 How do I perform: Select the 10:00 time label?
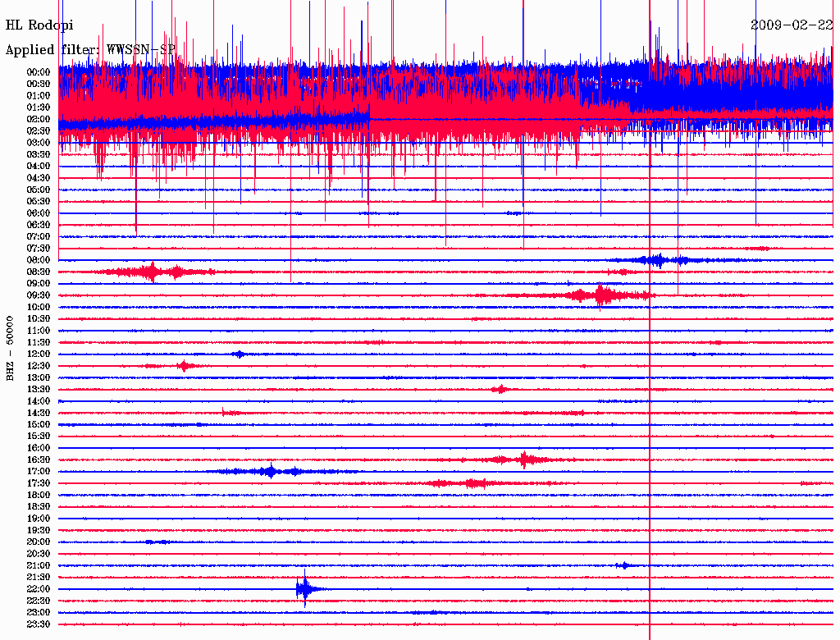coord(39,307)
